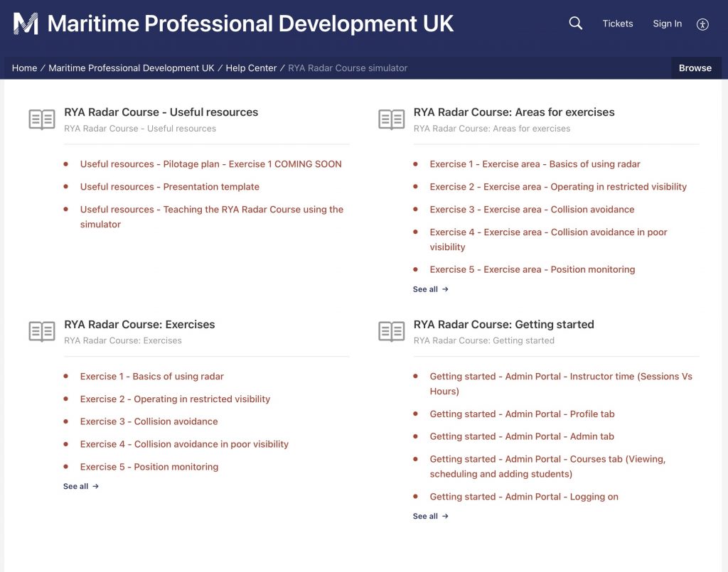Open Exercise 5 - Exercise area - Position monitoring

[x=532, y=269]
